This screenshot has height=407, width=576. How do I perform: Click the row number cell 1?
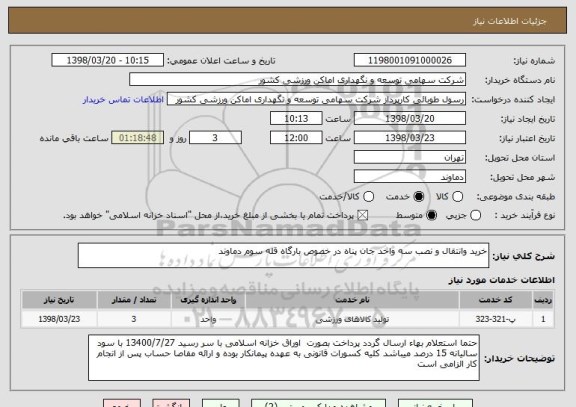pos(543,319)
